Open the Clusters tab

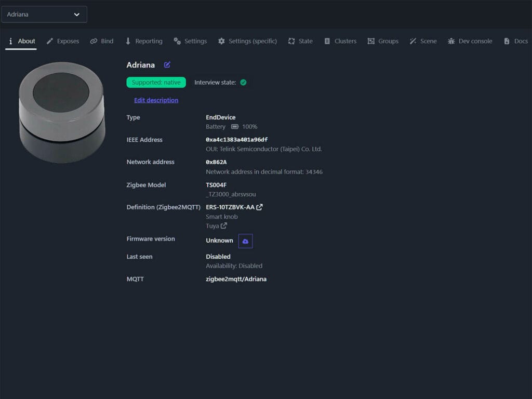coord(340,41)
